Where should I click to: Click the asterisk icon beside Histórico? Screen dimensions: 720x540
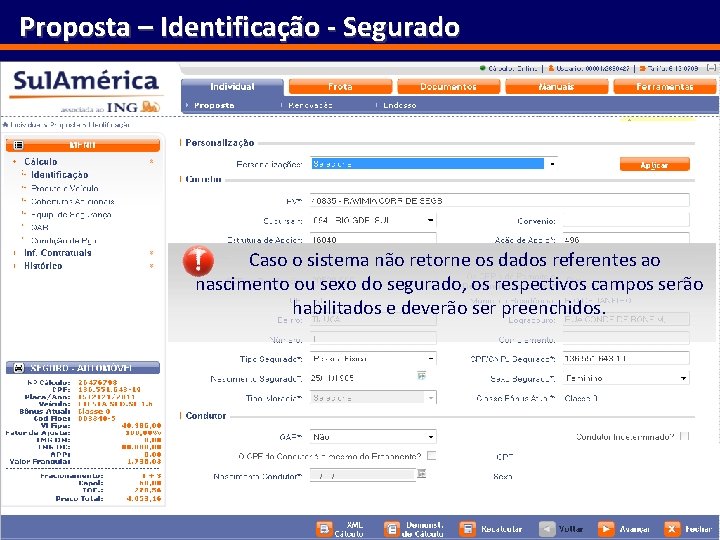[151, 266]
